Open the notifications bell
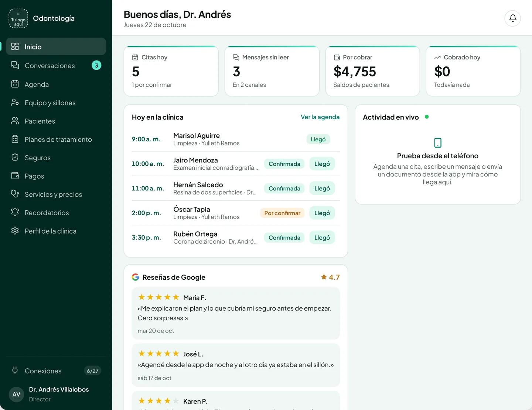532x410 pixels. pos(513,18)
